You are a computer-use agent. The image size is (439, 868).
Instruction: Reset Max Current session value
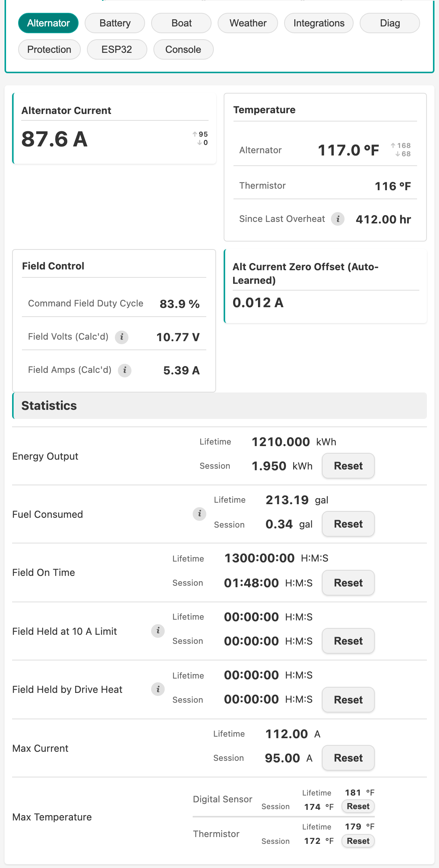click(348, 758)
